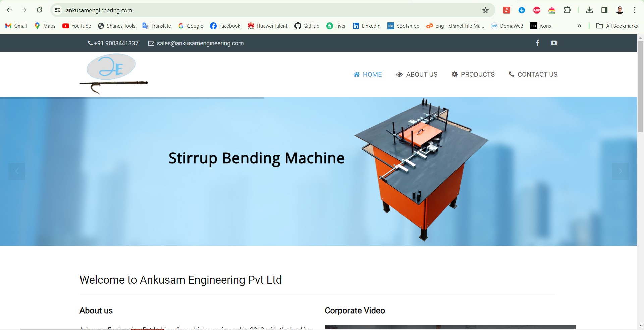View site information icon in the address bar
Image resolution: width=644 pixels, height=330 pixels.
(x=58, y=10)
